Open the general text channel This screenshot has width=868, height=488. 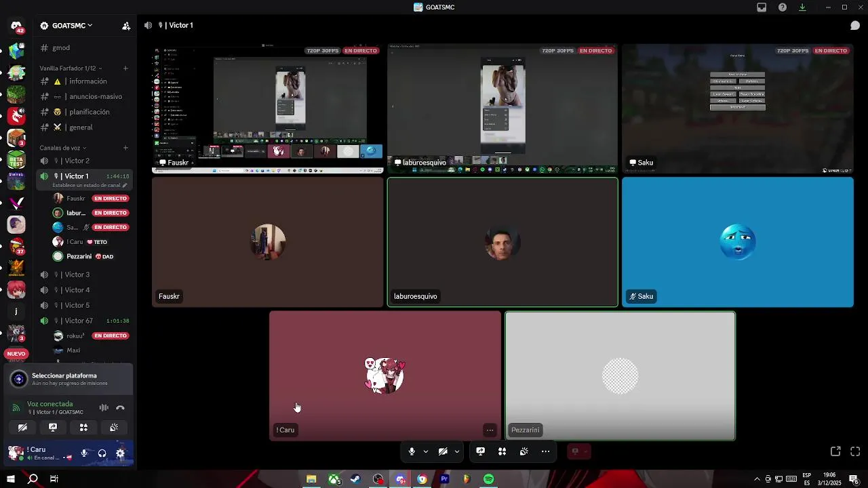(x=85, y=127)
